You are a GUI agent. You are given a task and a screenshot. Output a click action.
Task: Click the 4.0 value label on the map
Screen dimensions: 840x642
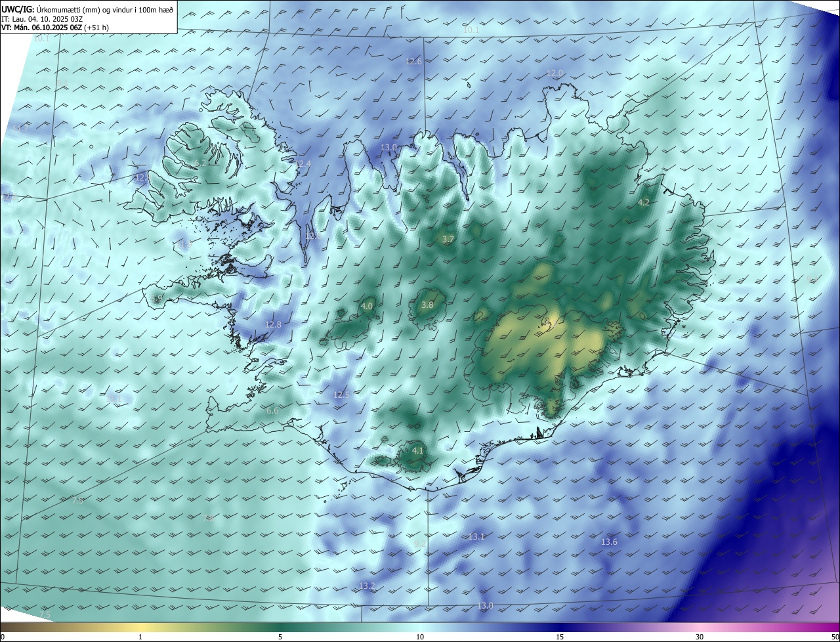[x=367, y=306]
